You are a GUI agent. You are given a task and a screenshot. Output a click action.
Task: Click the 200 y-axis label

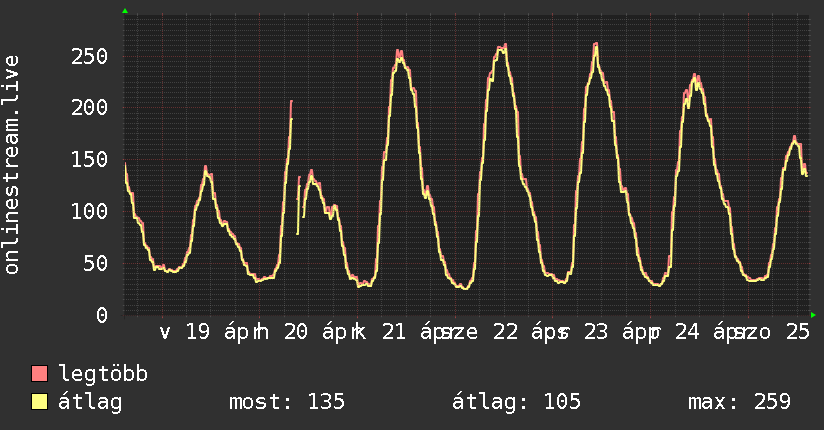[89, 108]
